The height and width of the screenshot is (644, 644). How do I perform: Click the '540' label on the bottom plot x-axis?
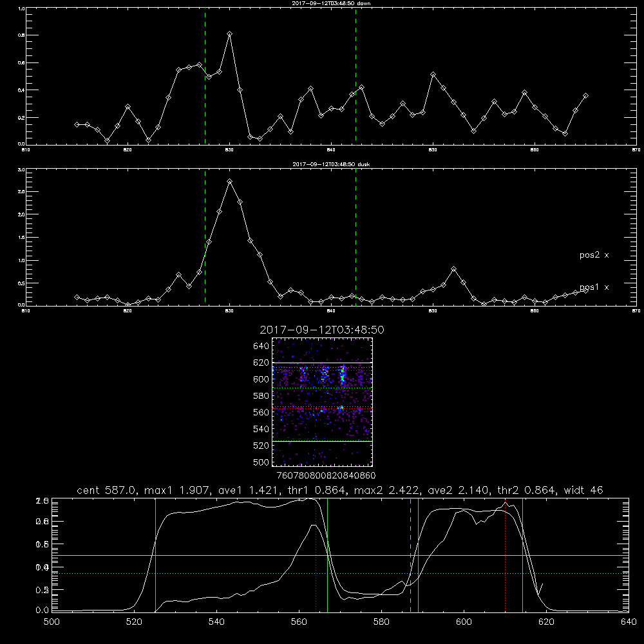(216, 622)
